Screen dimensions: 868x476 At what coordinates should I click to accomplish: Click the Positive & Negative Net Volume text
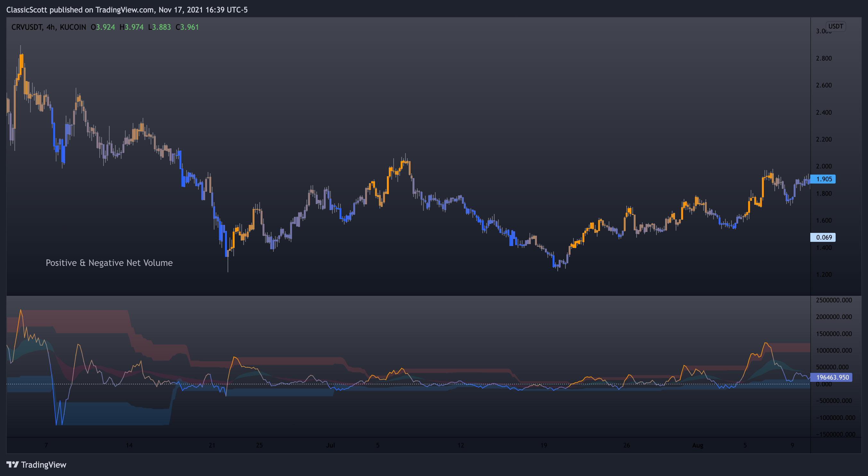109,263
